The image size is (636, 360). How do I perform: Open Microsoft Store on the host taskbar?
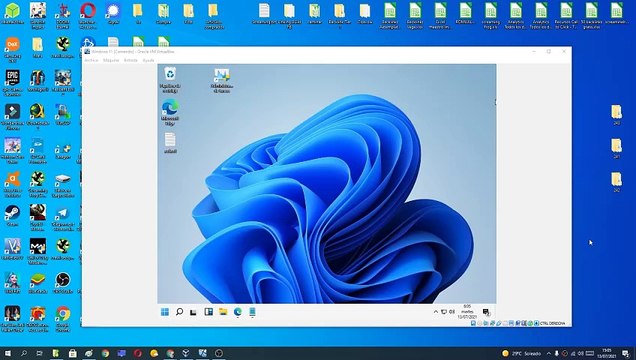click(73, 354)
